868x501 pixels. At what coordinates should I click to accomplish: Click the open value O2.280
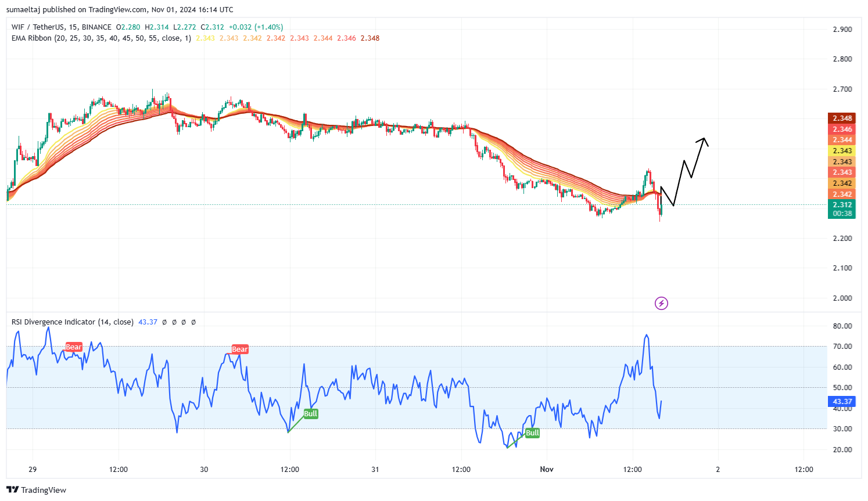click(128, 27)
